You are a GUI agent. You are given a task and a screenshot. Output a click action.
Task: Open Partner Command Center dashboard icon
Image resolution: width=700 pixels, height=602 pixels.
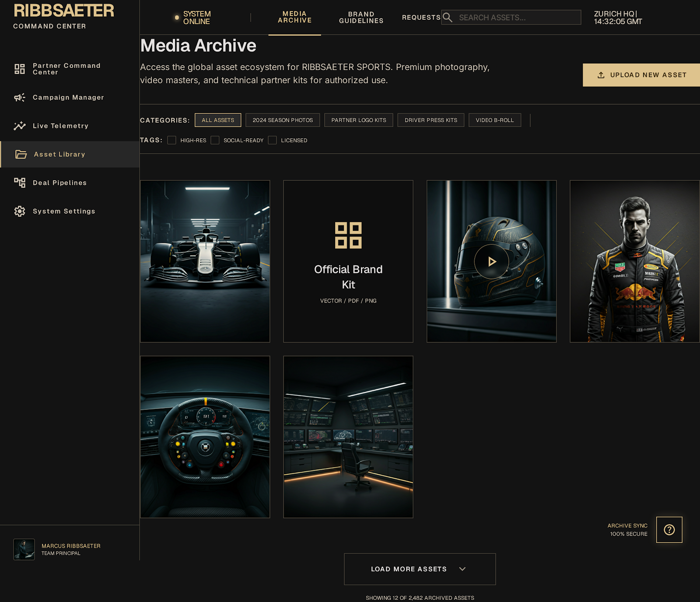[x=20, y=69]
